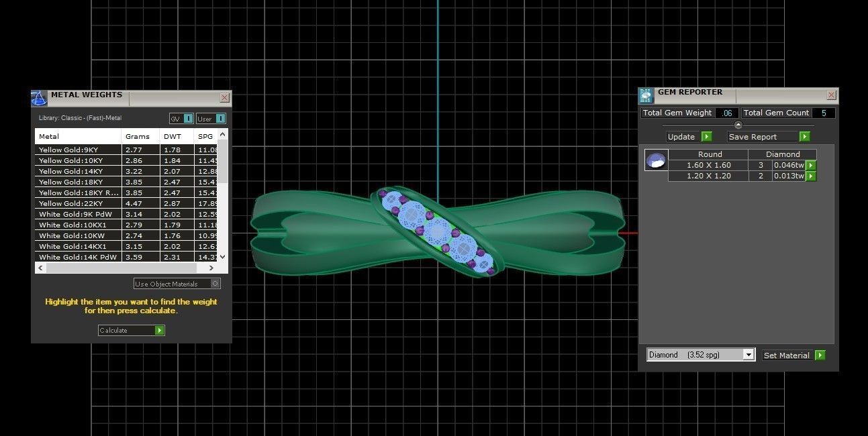Select White Gold:14K PdW row
Screen dimensions: 868x436
pyautogui.click(x=127, y=257)
